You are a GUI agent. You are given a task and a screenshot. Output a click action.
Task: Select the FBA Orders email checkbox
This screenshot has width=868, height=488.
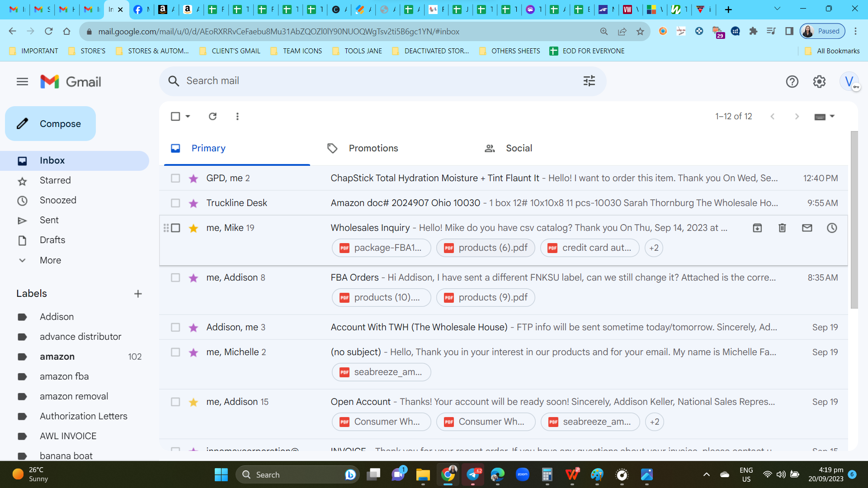point(175,277)
